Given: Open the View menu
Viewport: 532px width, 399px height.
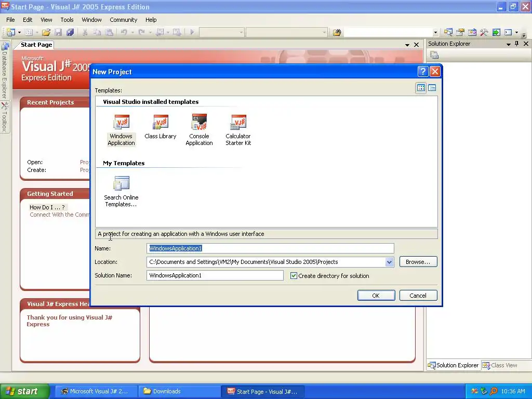Looking at the screenshot, I should [x=46, y=20].
